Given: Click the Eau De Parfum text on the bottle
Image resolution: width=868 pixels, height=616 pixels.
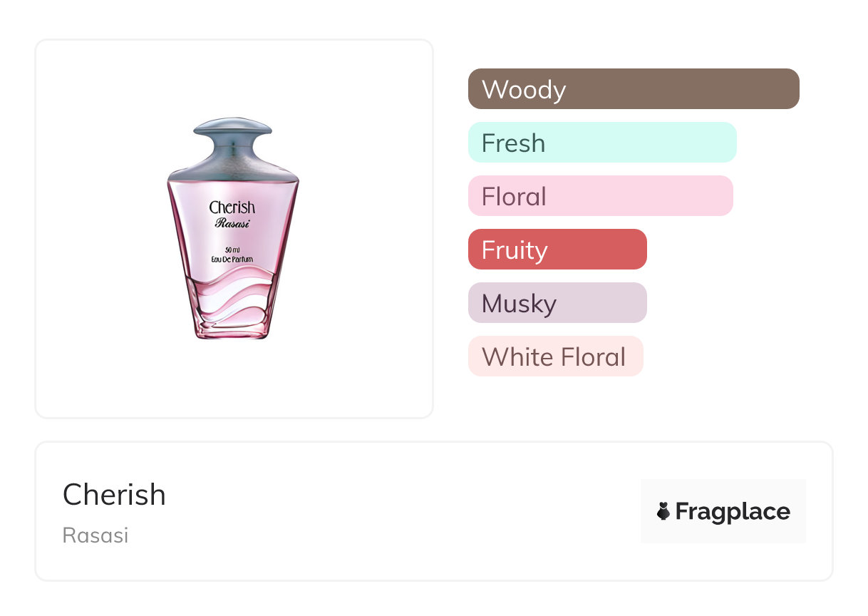Looking at the screenshot, I should coord(232,258).
